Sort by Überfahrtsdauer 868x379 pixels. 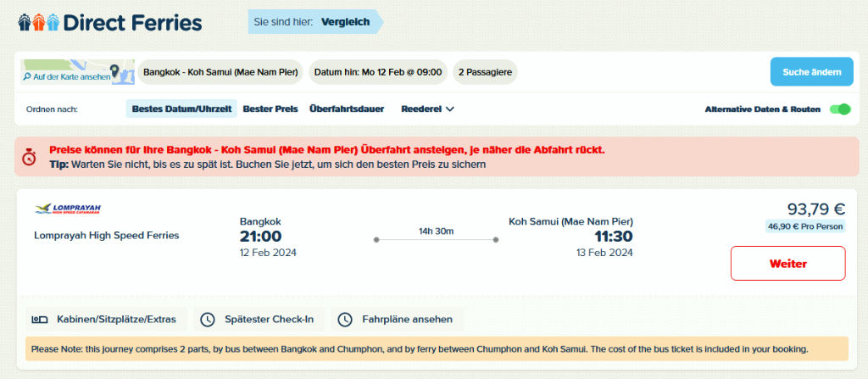(x=347, y=109)
